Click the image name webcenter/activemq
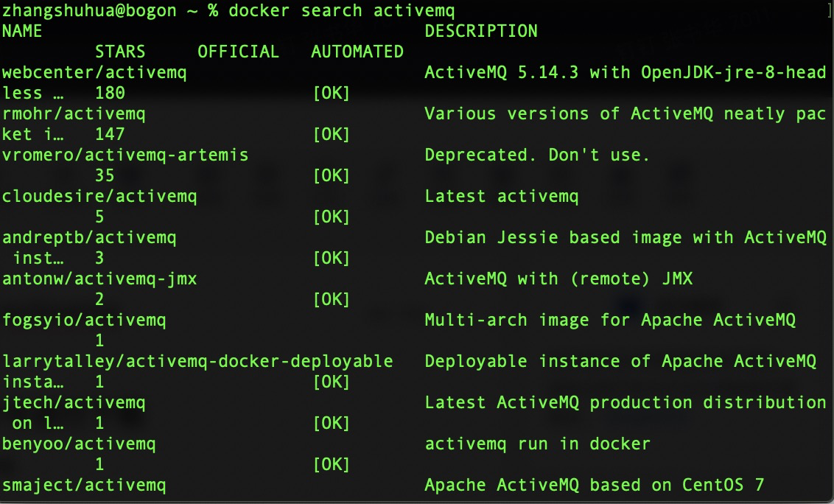 tap(94, 72)
